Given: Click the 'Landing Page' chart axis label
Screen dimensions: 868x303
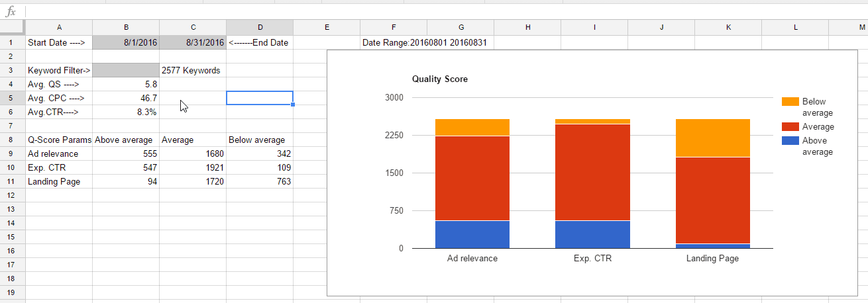Looking at the screenshot, I should point(712,259).
